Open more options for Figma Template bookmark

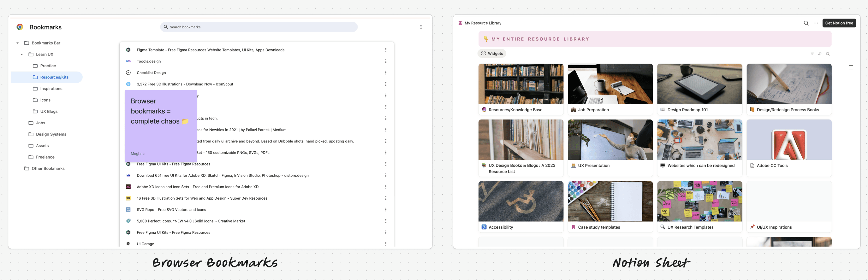coord(386,50)
